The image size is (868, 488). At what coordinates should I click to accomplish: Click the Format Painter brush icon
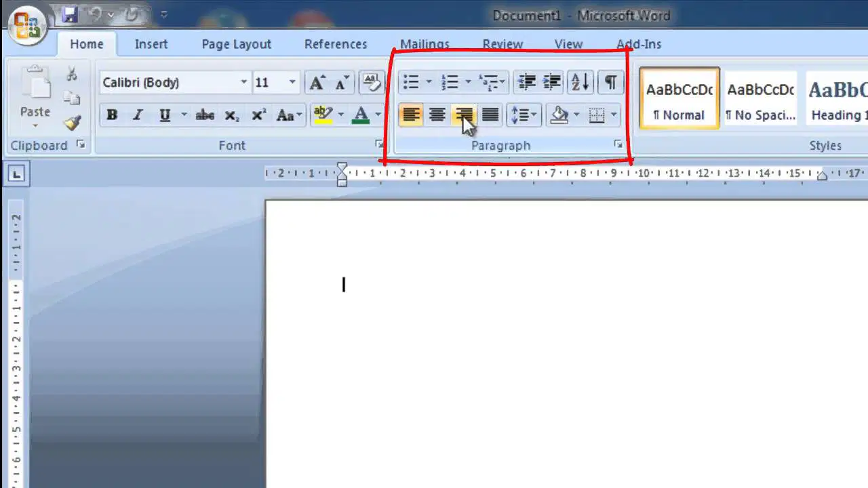(72, 123)
